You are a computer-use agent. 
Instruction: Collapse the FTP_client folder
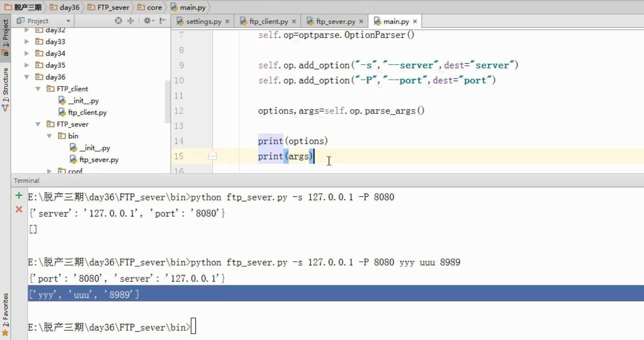38,89
